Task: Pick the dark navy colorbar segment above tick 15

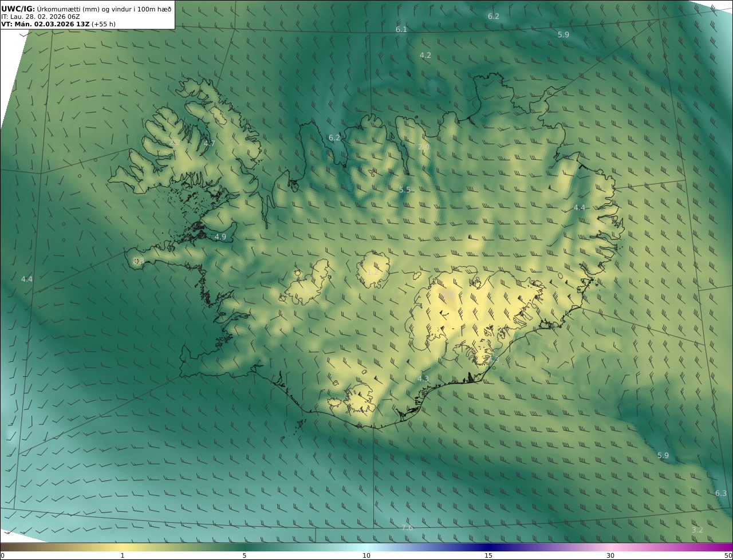Action: [x=488, y=547]
